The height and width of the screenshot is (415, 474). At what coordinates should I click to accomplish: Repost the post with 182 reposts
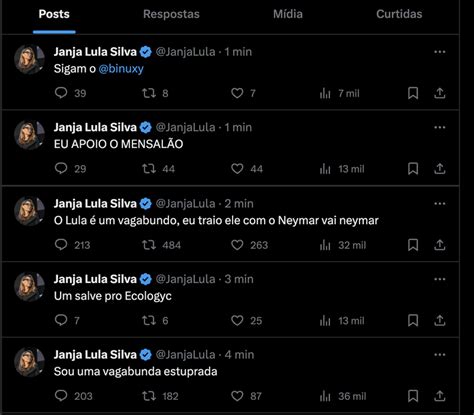149,396
